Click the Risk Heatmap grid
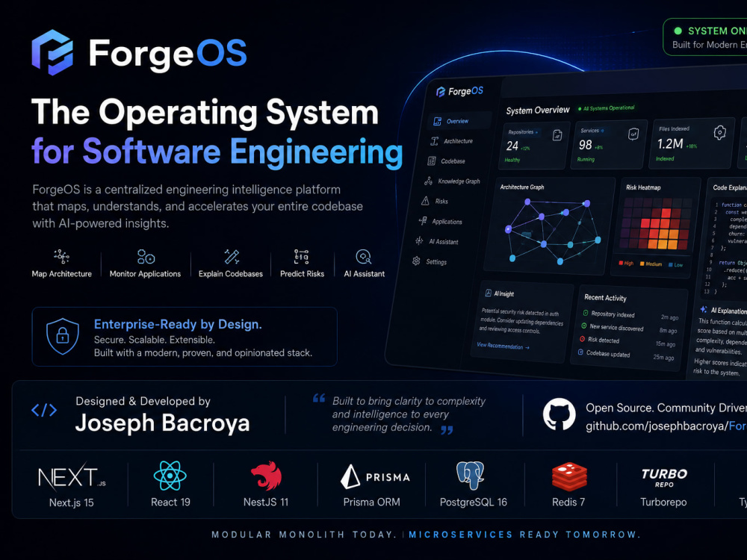 click(x=656, y=223)
